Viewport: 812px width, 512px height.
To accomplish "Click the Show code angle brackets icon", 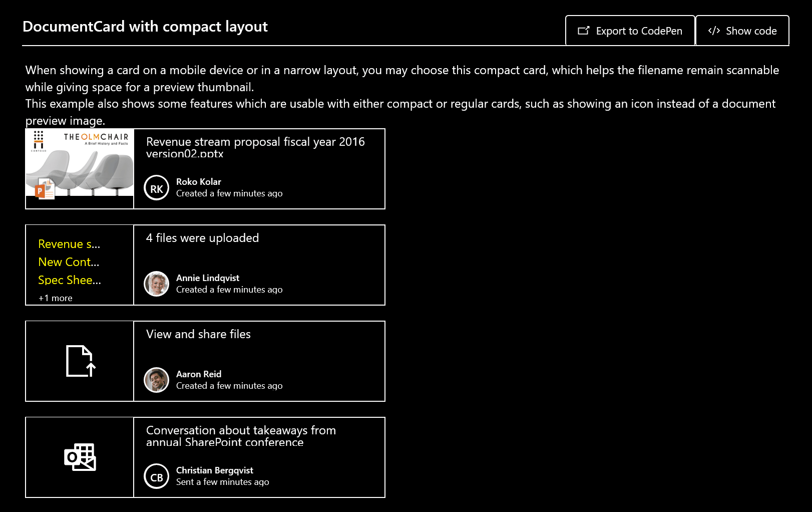I will point(713,31).
